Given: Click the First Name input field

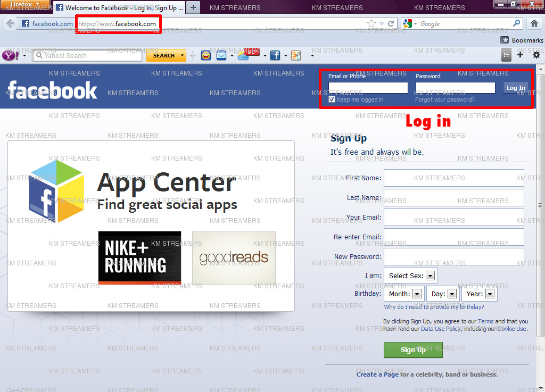Looking at the screenshot, I should pos(454,178).
